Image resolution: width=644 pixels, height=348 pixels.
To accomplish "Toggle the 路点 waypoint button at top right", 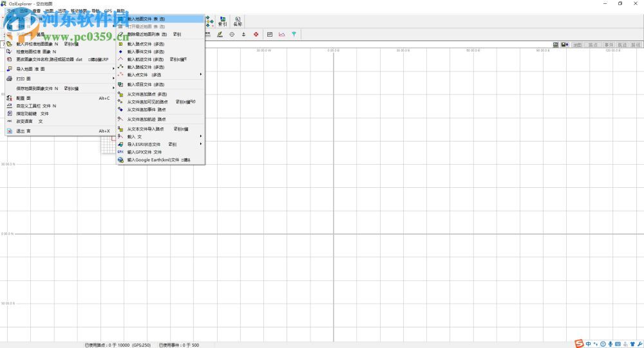I will (x=593, y=45).
